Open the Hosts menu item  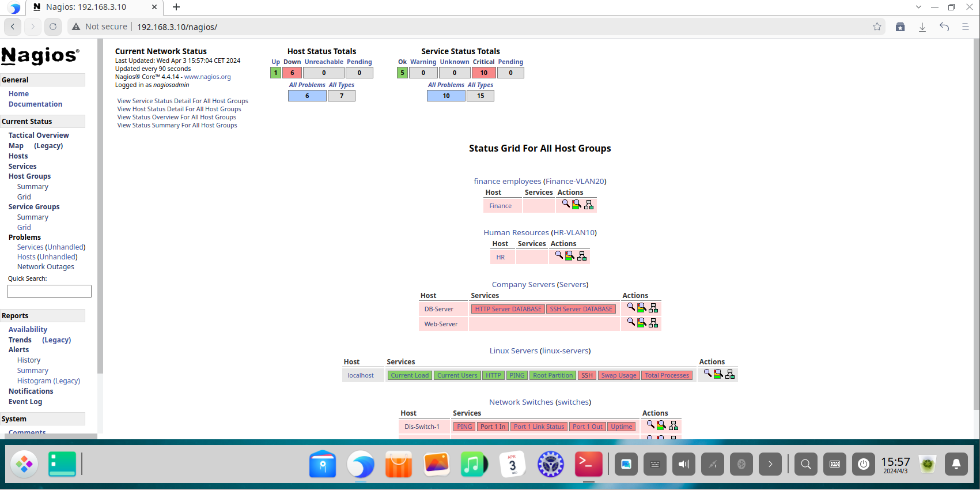coord(18,156)
